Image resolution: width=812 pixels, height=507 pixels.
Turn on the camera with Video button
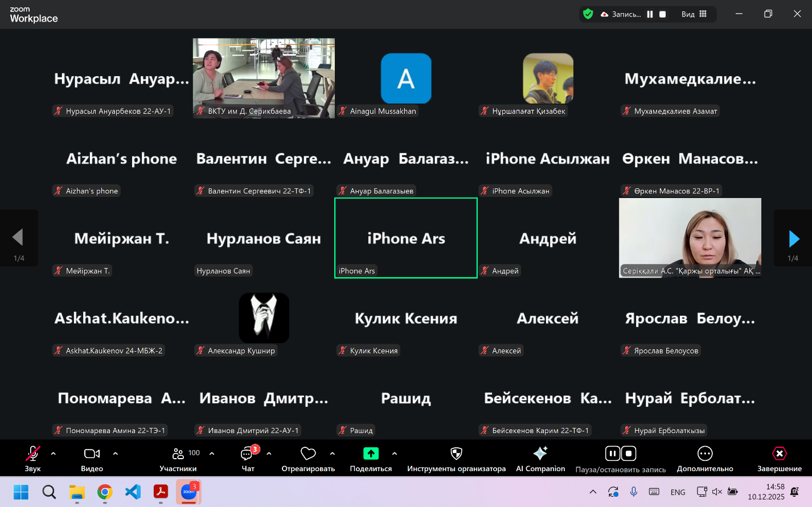click(92, 454)
